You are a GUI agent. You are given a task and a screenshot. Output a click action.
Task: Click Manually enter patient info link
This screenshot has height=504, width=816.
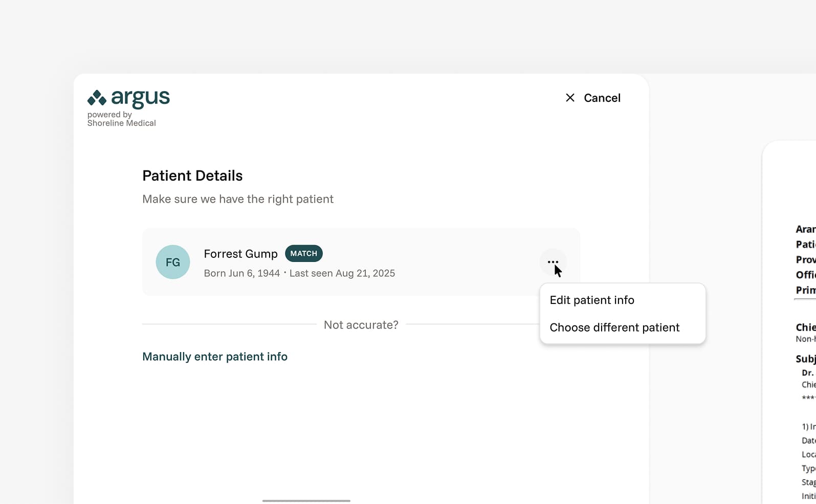[x=215, y=357]
